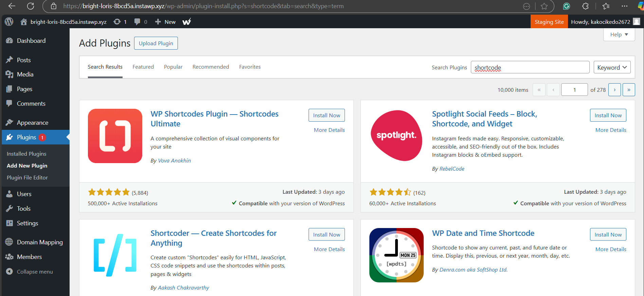This screenshot has height=296, width=644.
Task: Open updates icon showing 1
Action: point(120,22)
